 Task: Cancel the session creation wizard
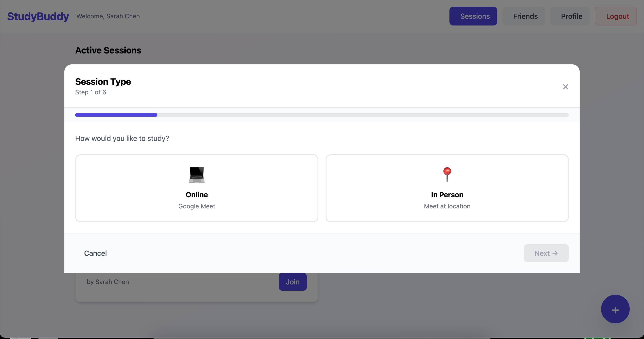coord(95,253)
